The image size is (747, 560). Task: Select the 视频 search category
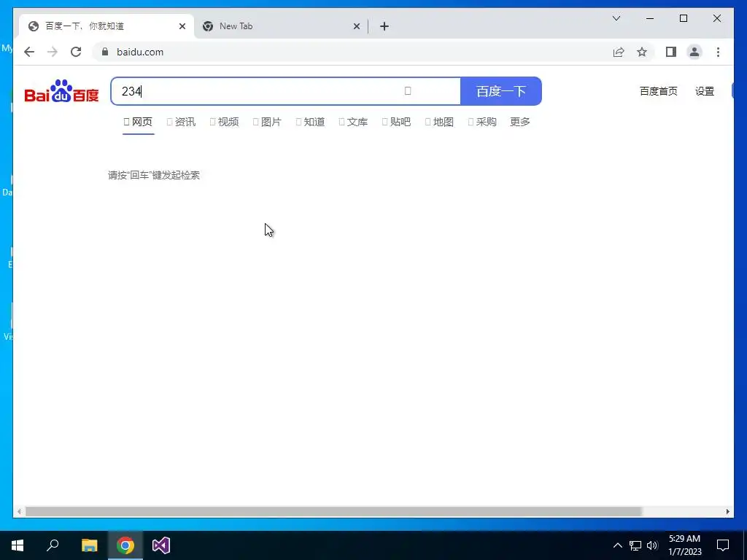coord(225,122)
